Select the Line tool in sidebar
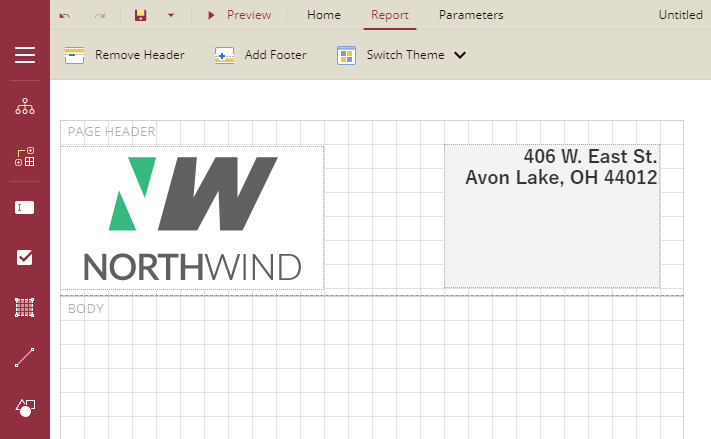 (x=24, y=357)
